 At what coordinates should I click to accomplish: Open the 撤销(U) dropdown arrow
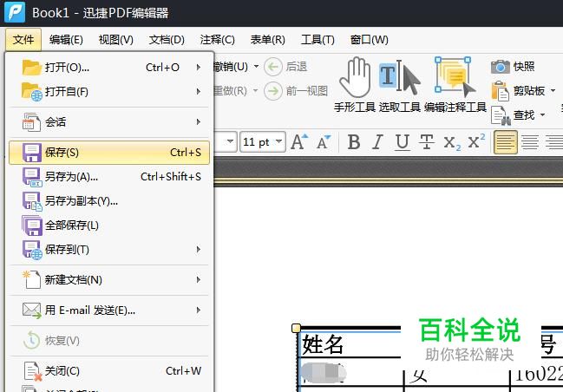257,67
